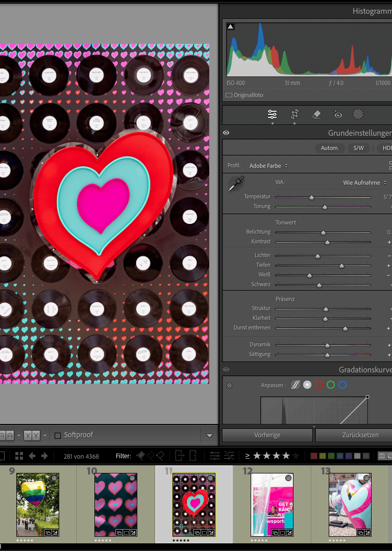Screen dimensions: 392x551
Task: Select the red channel curve circle
Action: tap(320, 385)
